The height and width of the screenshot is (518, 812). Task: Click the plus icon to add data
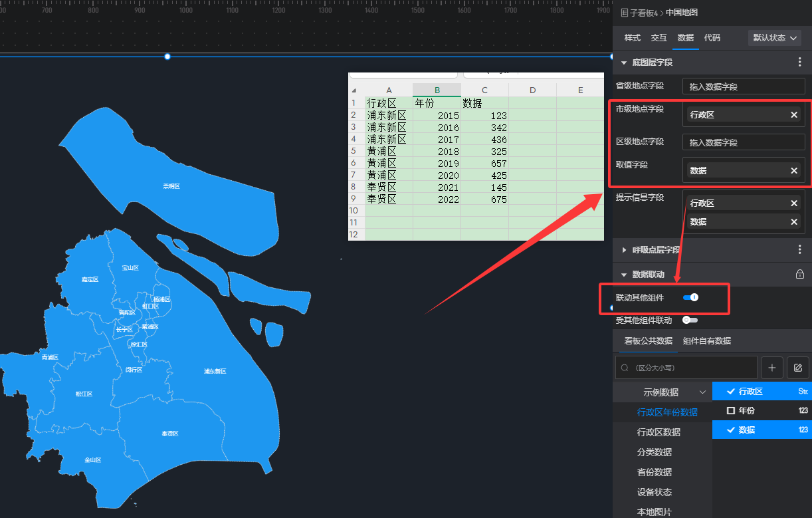click(771, 367)
